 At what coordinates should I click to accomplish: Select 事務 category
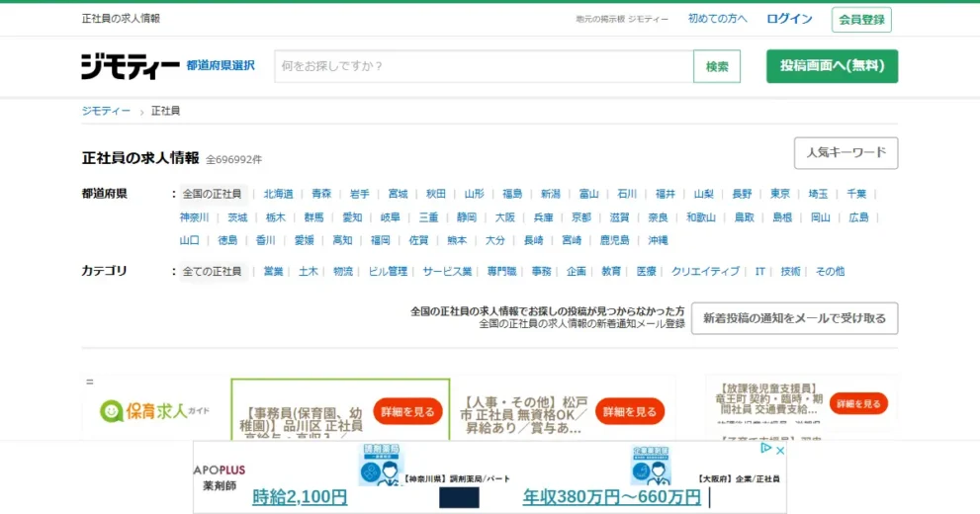coord(541,272)
